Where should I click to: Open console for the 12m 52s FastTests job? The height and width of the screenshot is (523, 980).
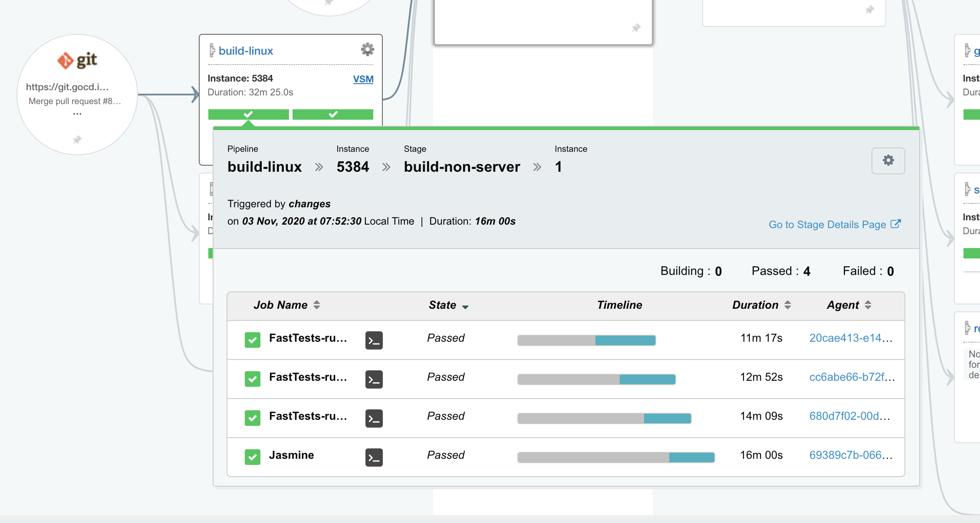click(374, 379)
